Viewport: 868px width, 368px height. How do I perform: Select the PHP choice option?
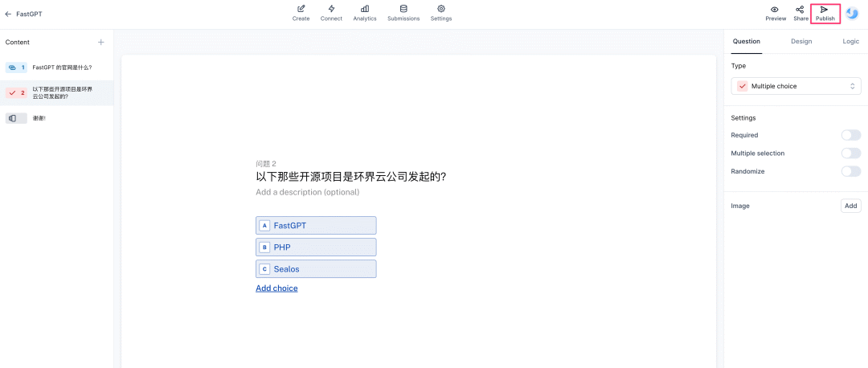(316, 247)
